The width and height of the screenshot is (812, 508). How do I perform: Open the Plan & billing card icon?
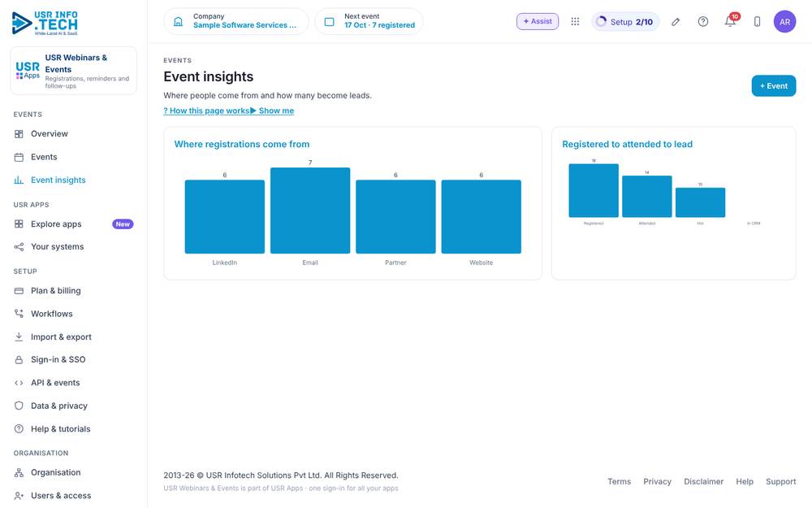pos(19,291)
